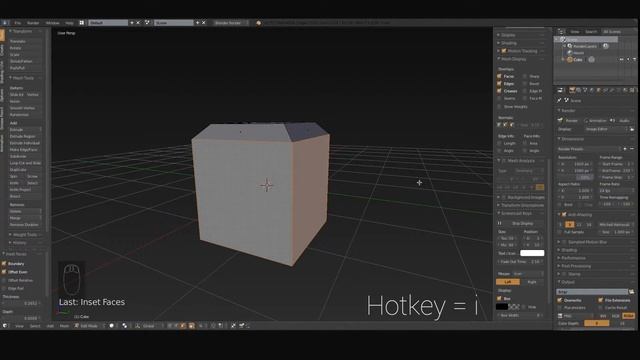Add render preset with plus icon

625,149
